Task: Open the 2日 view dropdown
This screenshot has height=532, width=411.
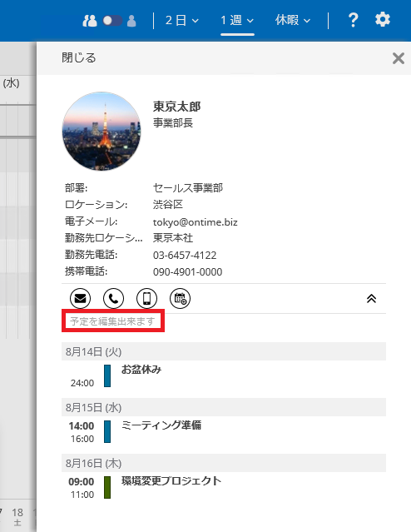Action: click(x=181, y=20)
